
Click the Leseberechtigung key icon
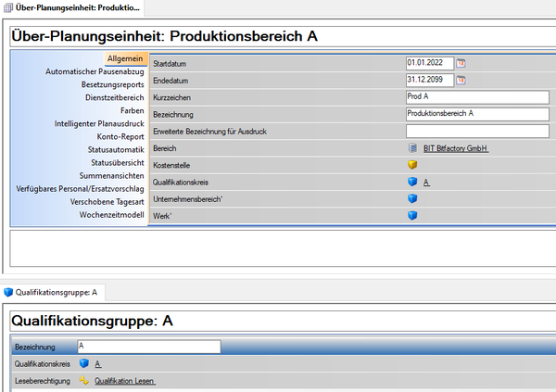click(x=84, y=381)
